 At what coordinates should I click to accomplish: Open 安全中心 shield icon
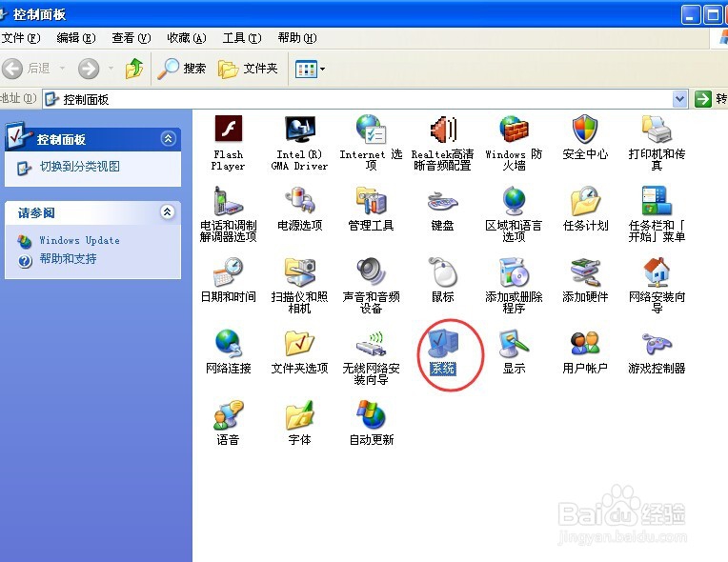pos(585,130)
